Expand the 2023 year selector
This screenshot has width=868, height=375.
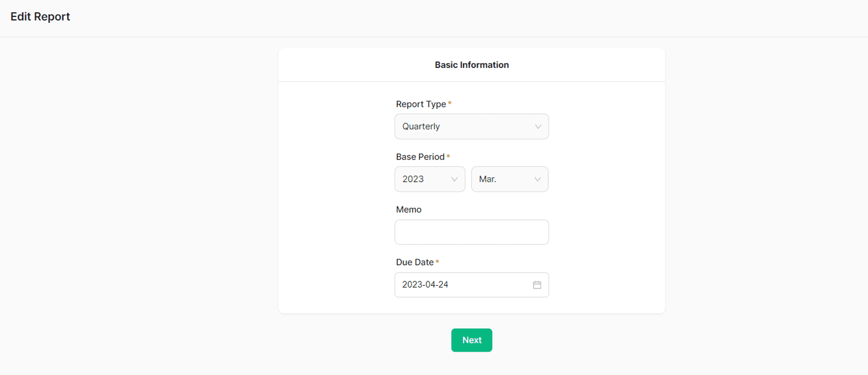click(x=429, y=179)
